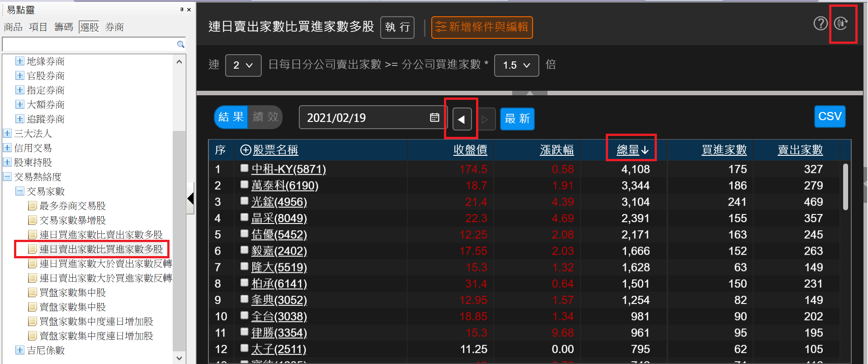
Task: Click the plus icon beside 股票名稱 header
Action: (x=245, y=150)
